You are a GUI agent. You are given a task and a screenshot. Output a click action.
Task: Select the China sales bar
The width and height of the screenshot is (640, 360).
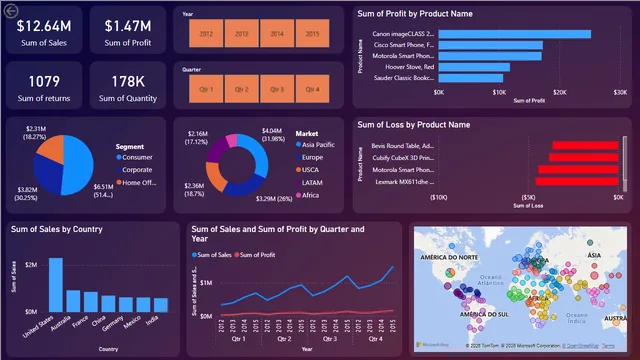click(109, 304)
